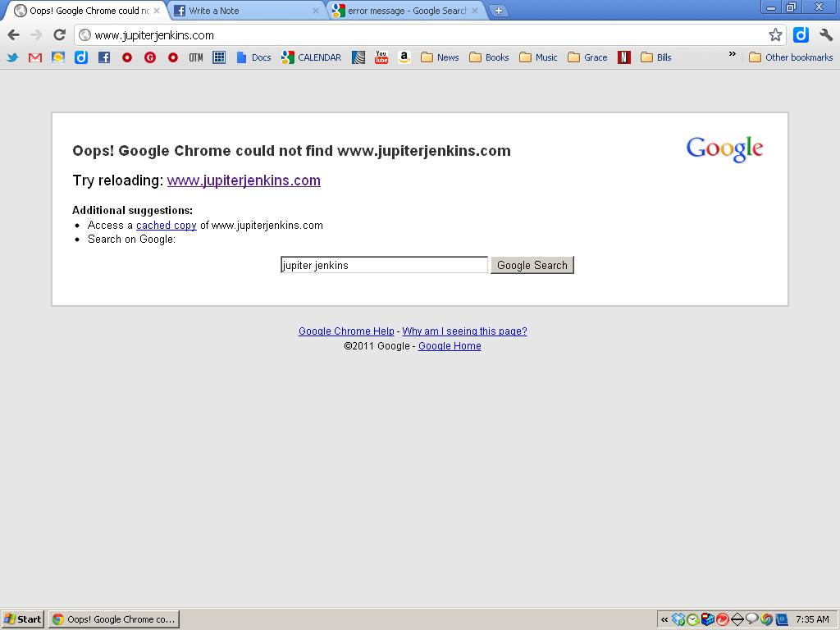The image size is (840, 630).
Task: Show hidden bookmarks with the chevron
Action: point(733,55)
